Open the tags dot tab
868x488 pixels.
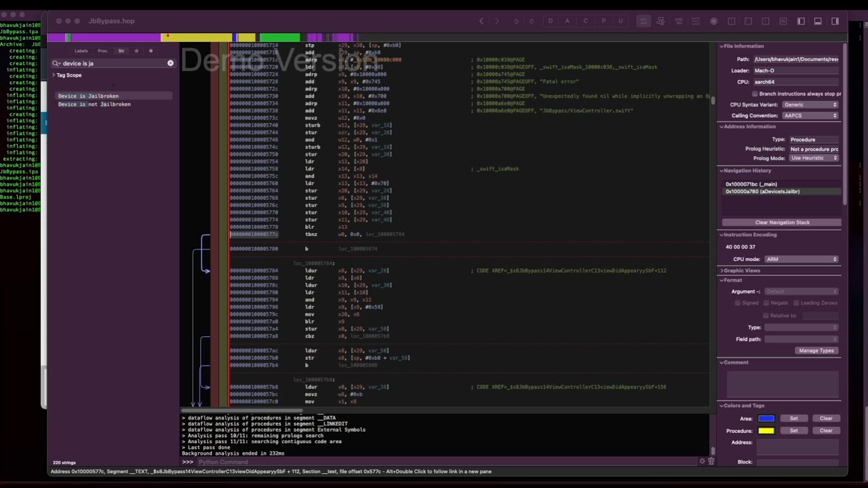pos(151,51)
